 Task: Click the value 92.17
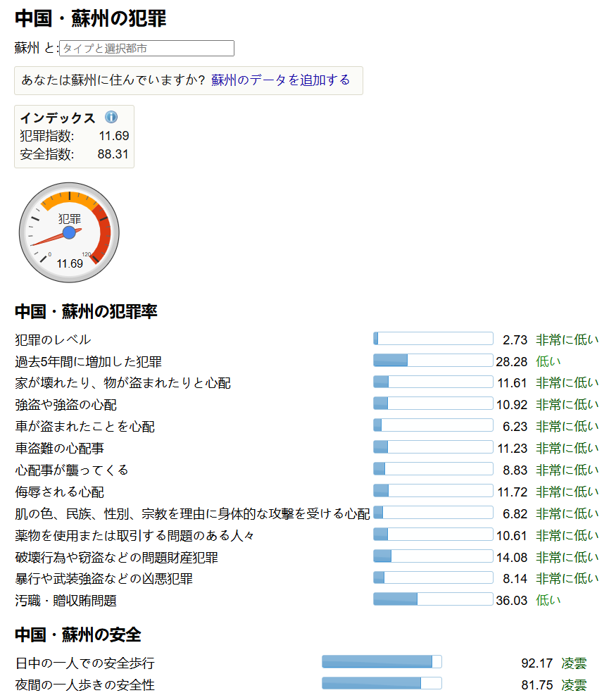tap(536, 663)
